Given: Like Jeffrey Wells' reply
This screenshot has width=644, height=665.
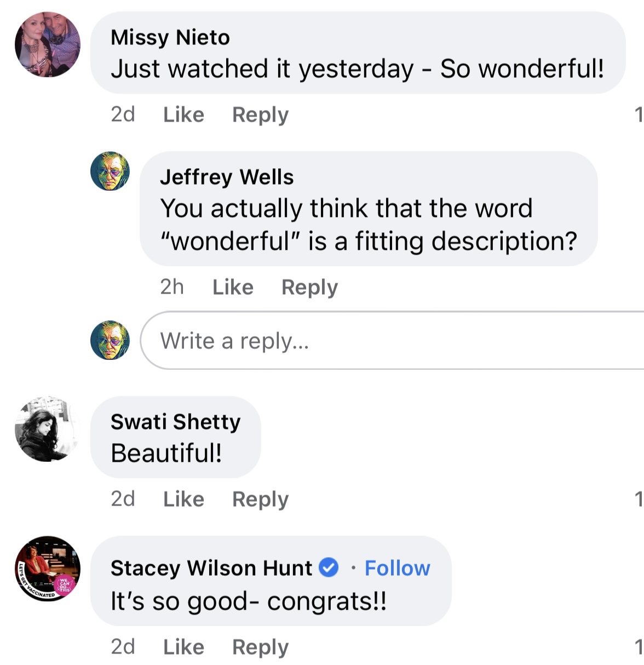Looking at the screenshot, I should coord(233,287).
